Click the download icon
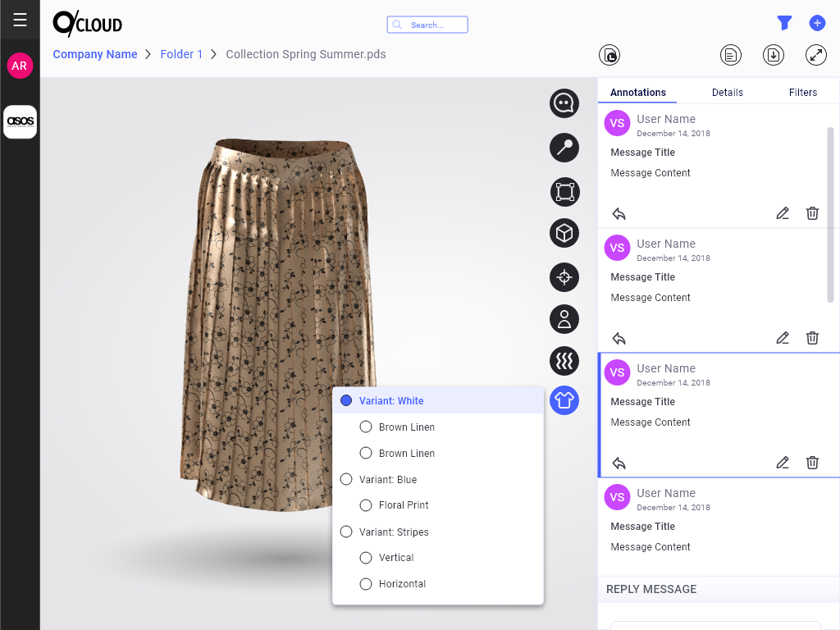Viewport: 840px width, 630px height. click(x=773, y=55)
